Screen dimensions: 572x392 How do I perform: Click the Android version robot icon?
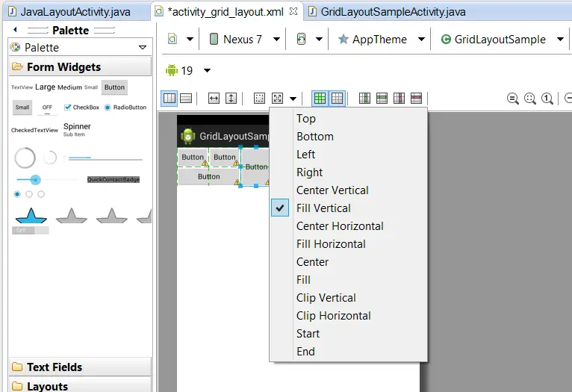pos(172,70)
